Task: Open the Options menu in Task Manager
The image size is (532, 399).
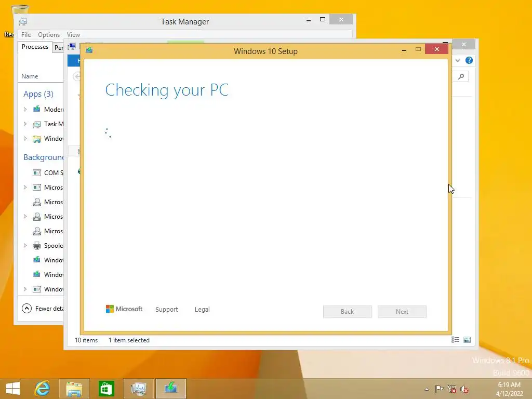Action: pos(48,35)
